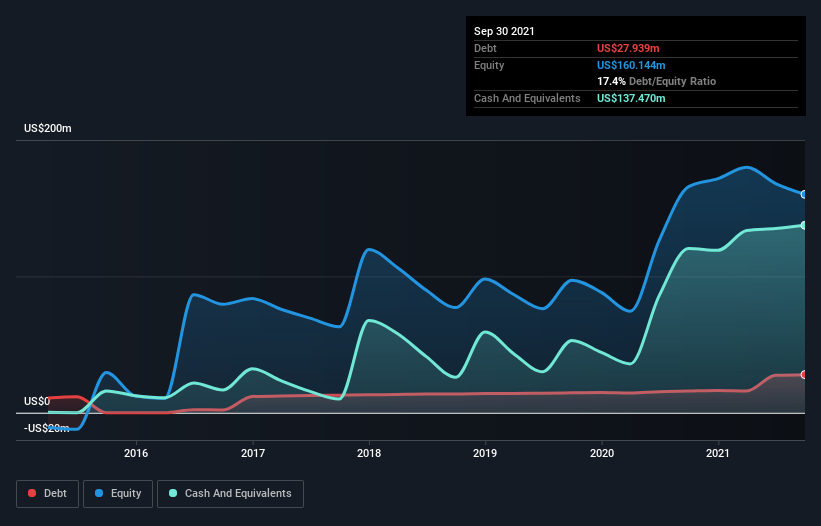Click the 2016 x-axis label
Screen dimensions: 821x526
(x=136, y=454)
